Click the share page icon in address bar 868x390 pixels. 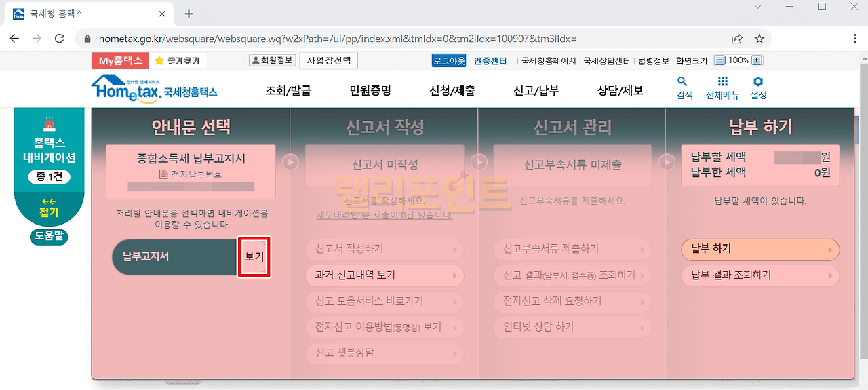[736, 39]
